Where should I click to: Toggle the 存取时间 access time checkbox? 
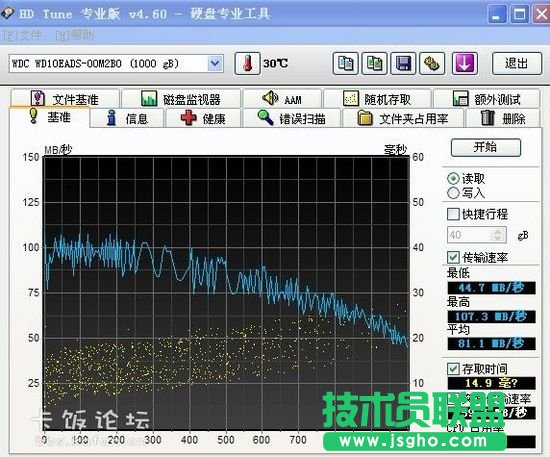tap(453, 369)
